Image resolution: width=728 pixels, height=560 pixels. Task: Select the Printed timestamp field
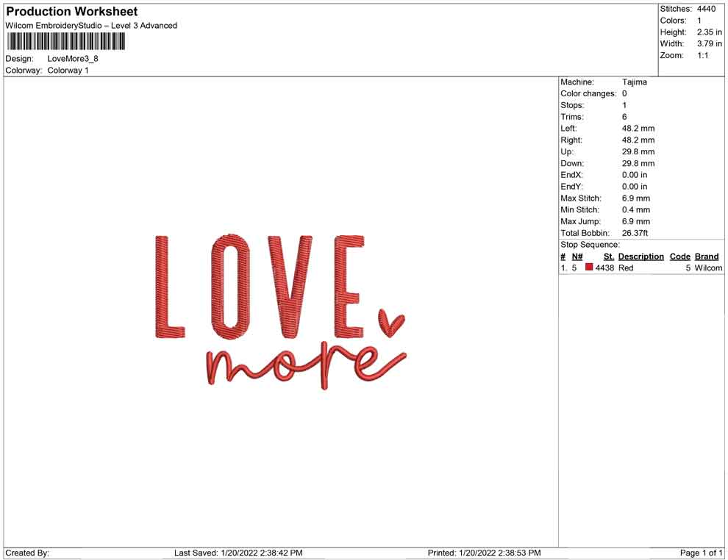[x=485, y=553]
